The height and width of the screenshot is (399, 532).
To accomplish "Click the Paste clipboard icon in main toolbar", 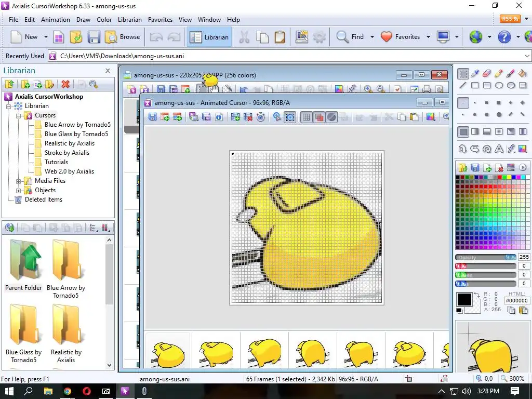I will (x=280, y=37).
